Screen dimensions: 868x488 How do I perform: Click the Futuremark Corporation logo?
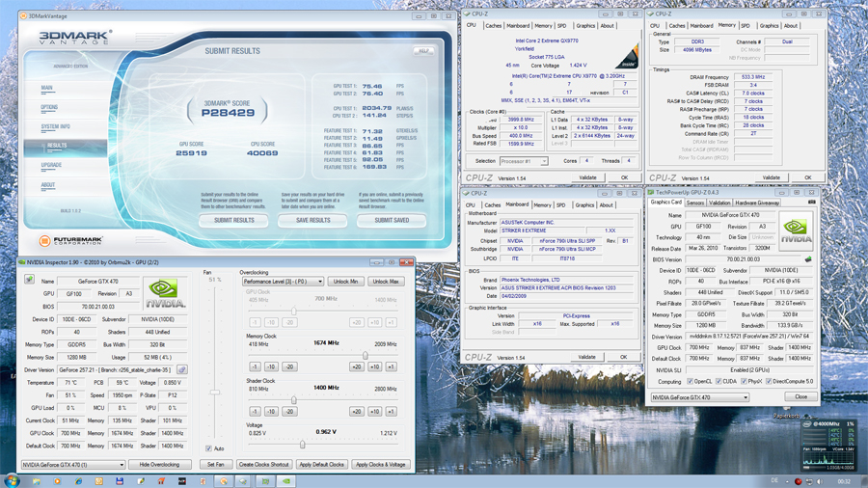70,241
